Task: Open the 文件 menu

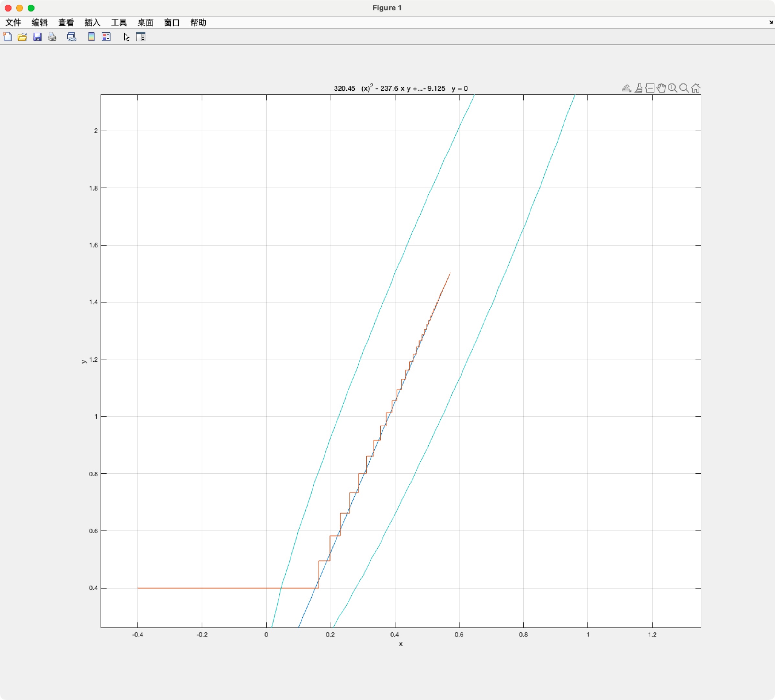Action: [x=13, y=23]
